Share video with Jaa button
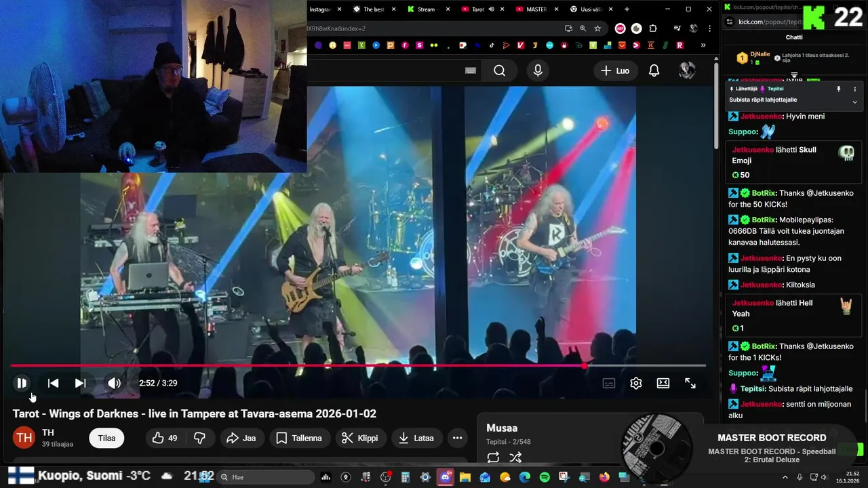Image resolution: width=868 pixels, height=488 pixels. coord(241,438)
